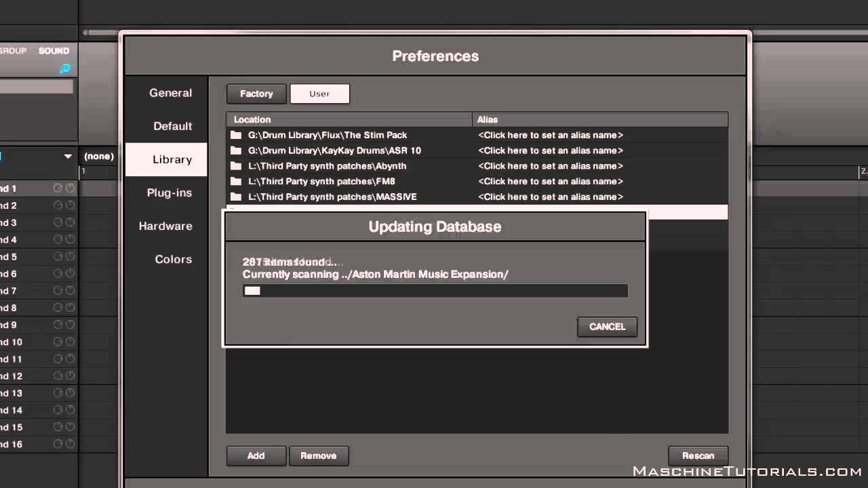The height and width of the screenshot is (488, 868).
Task: Click the dial-style icon on Sound 5 row
Action: (58, 257)
